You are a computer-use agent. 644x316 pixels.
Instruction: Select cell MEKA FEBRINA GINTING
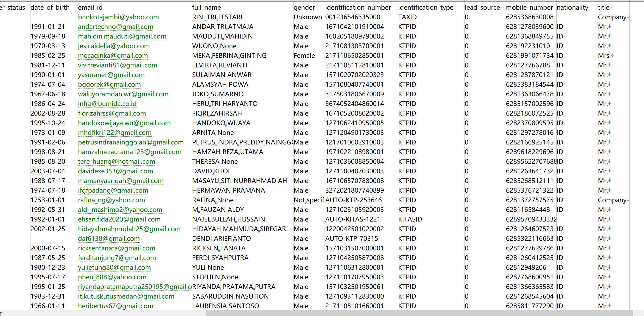pyautogui.click(x=229, y=56)
